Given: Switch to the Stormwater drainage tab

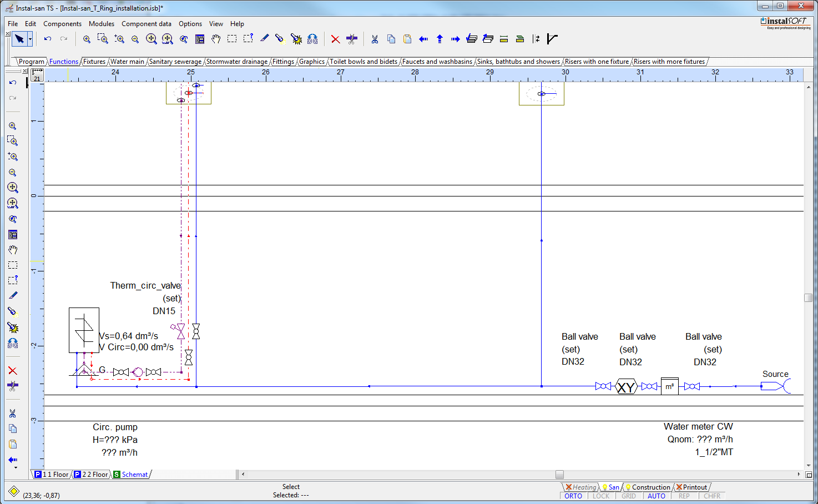Looking at the screenshot, I should tap(237, 62).
